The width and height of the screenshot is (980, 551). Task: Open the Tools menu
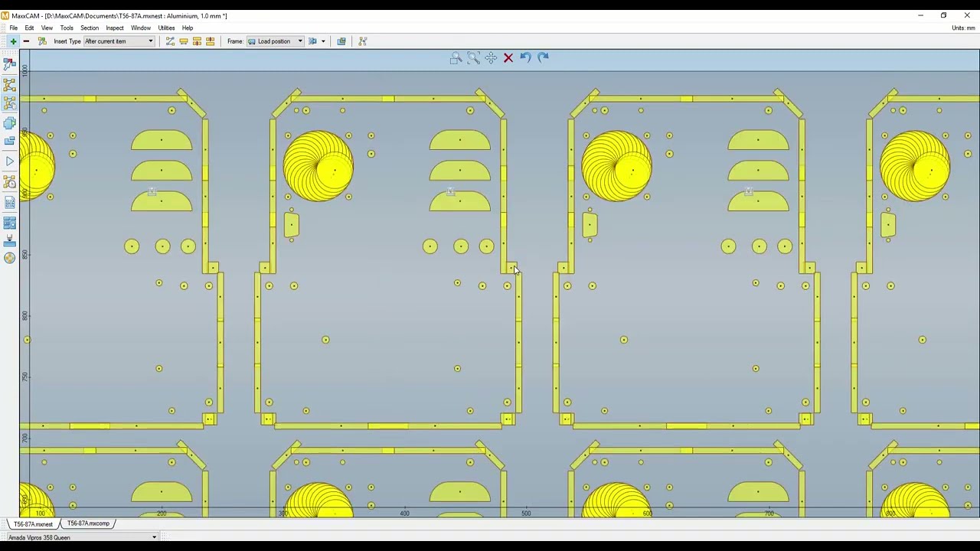tap(67, 28)
